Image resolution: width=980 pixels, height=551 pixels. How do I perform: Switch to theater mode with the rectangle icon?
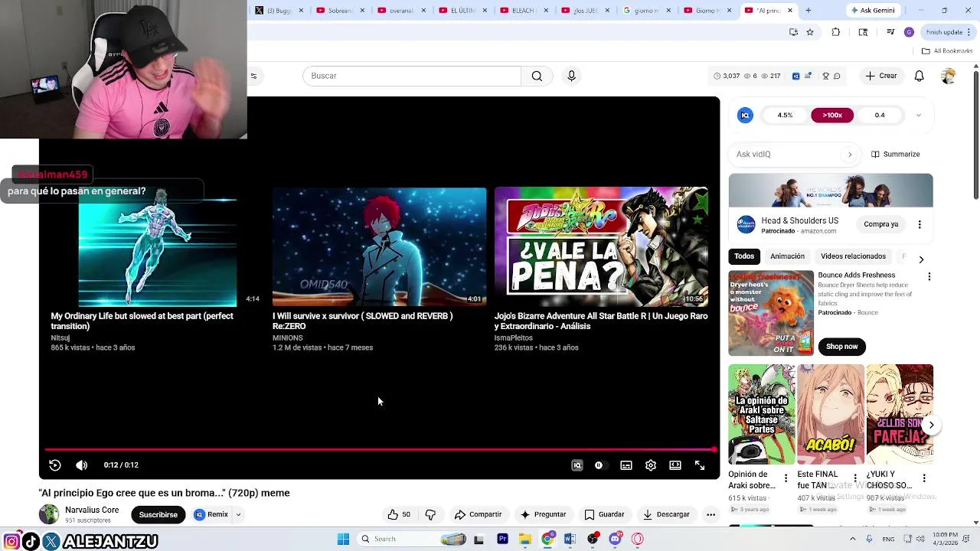pyautogui.click(x=675, y=465)
